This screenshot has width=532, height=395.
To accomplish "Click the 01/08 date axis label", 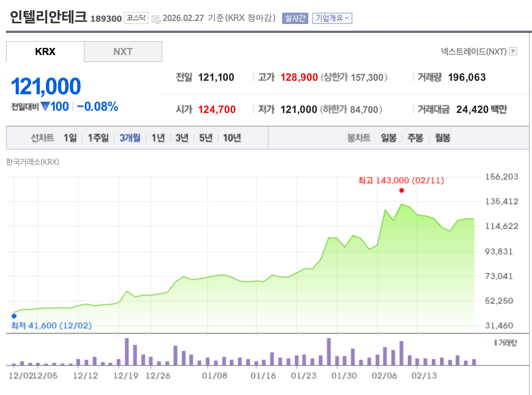I will point(215,376).
